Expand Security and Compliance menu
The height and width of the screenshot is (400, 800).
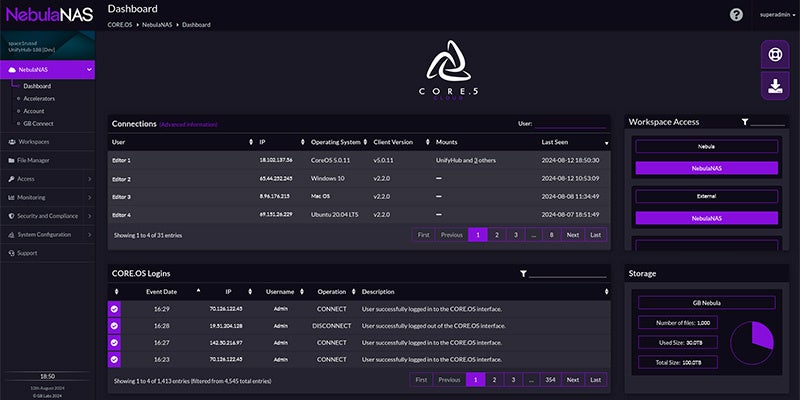pos(89,216)
